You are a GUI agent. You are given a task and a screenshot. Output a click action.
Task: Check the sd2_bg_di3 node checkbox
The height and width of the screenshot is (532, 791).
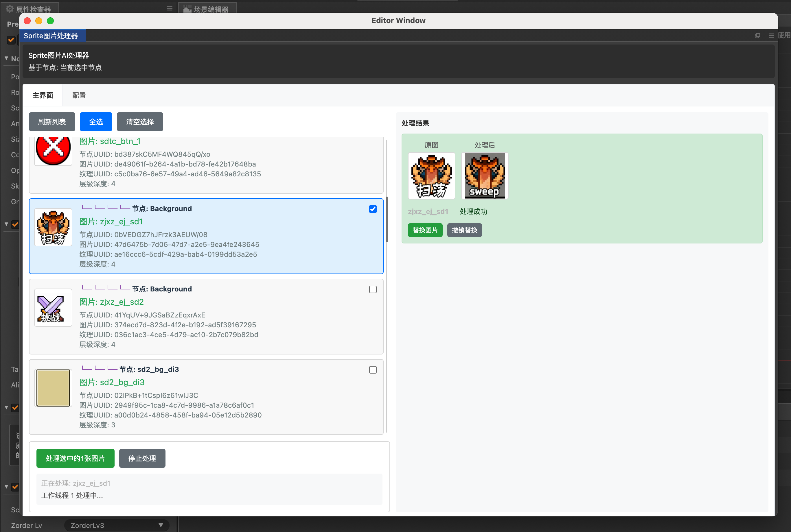click(x=373, y=370)
